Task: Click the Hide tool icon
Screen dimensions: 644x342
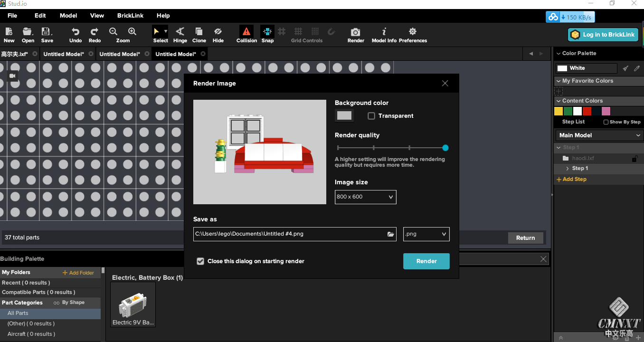Action: [x=218, y=32]
